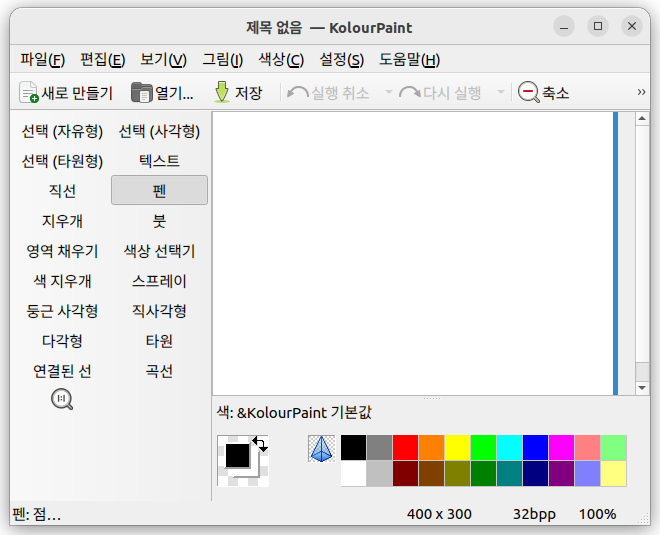Pick the navy blue palette swatch

535,474
